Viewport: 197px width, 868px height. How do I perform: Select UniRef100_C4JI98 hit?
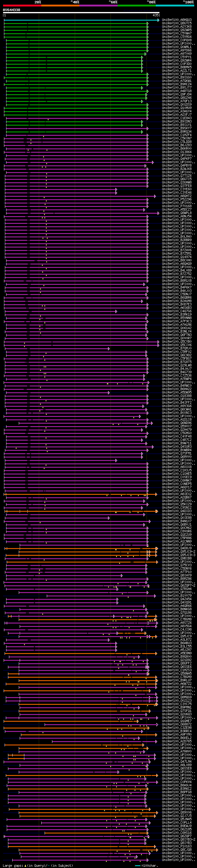(x=177, y=629)
